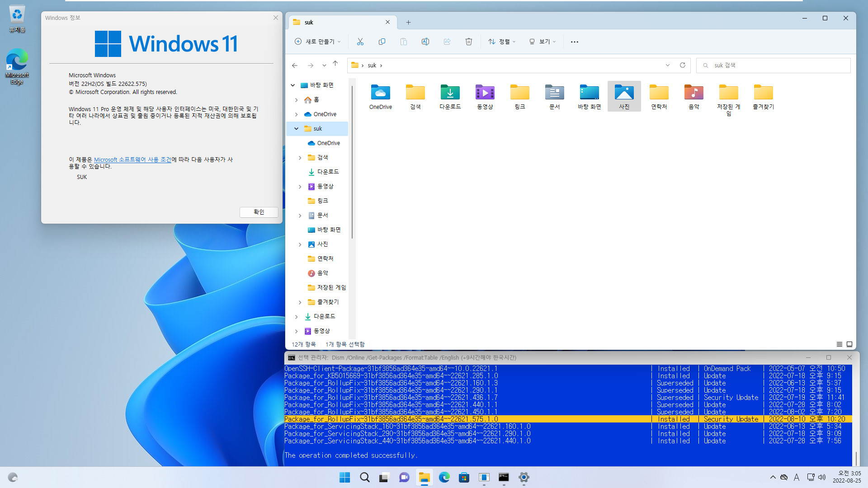Open Search from the taskbar

364,477
